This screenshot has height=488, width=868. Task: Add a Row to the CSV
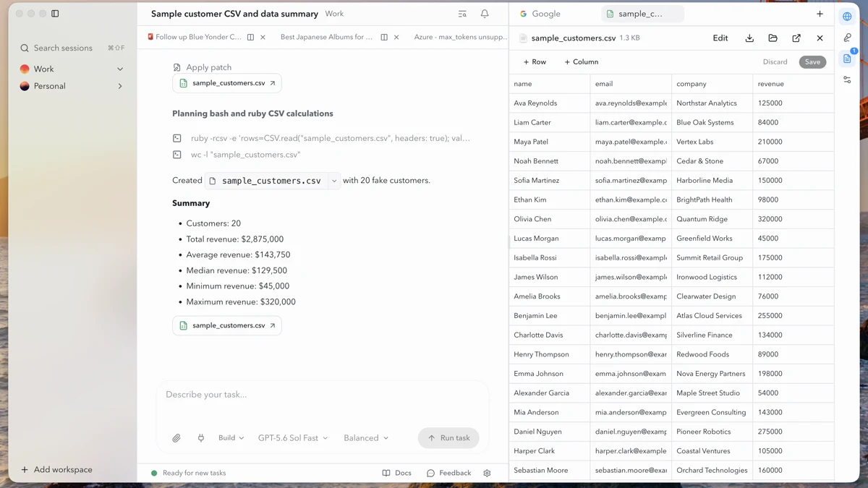535,62
